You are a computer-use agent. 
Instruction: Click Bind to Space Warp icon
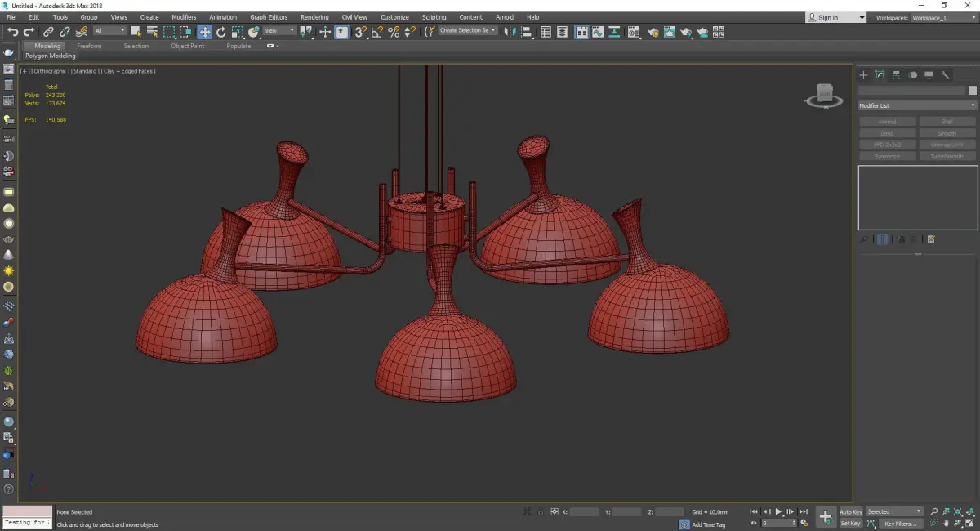82,32
